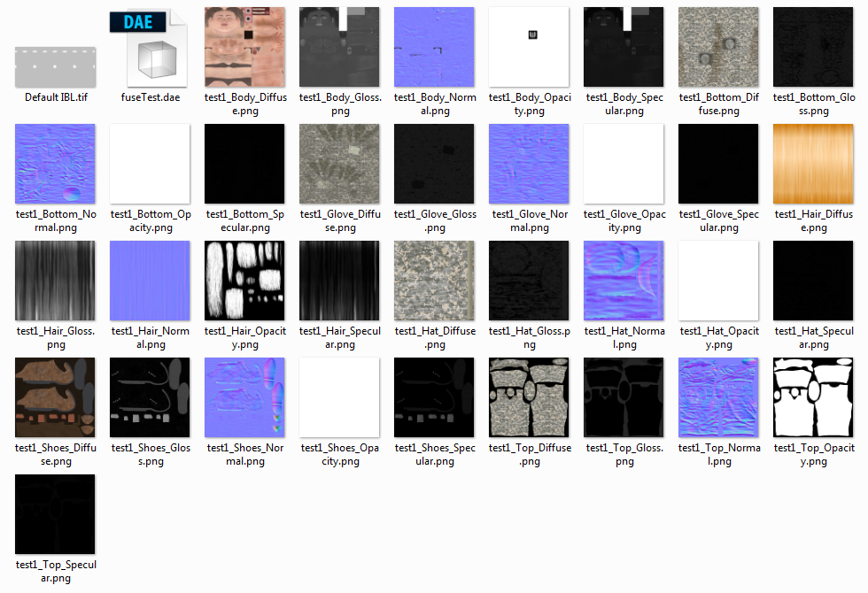This screenshot has width=868, height=593.
Task: Select the test1_Bottom_Opacity.png thumbnail
Action: click(x=150, y=164)
